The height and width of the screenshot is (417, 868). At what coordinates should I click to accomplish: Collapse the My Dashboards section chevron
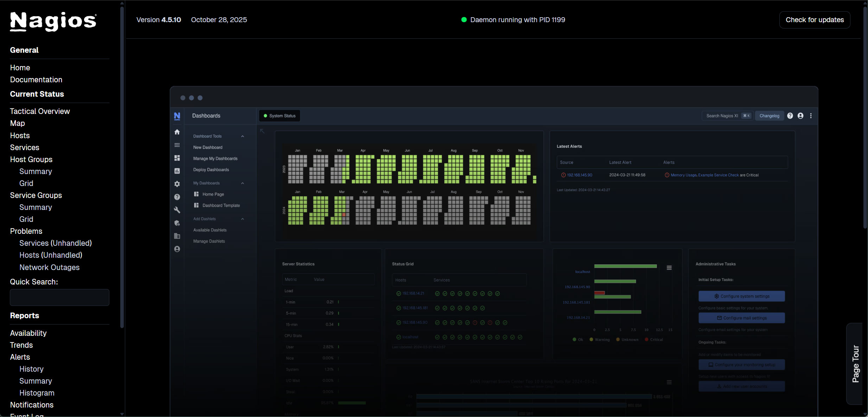pyautogui.click(x=242, y=183)
